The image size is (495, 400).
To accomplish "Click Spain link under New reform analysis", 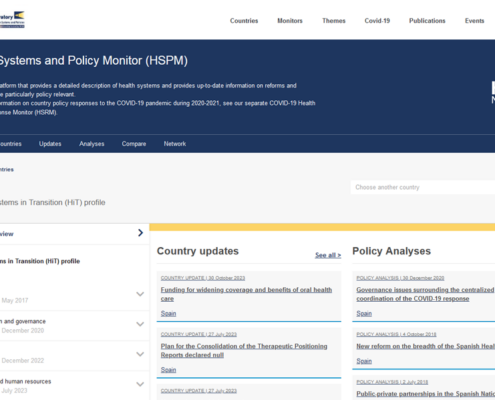I will coord(364,361).
